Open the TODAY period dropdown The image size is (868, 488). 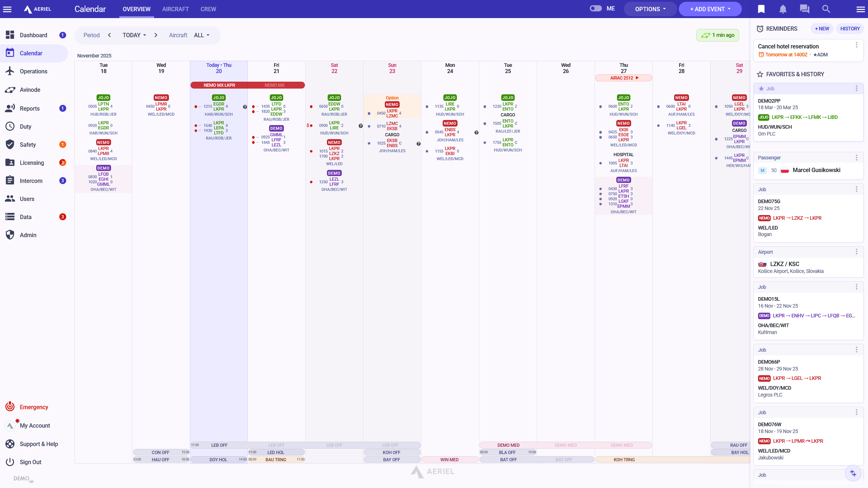tap(134, 35)
